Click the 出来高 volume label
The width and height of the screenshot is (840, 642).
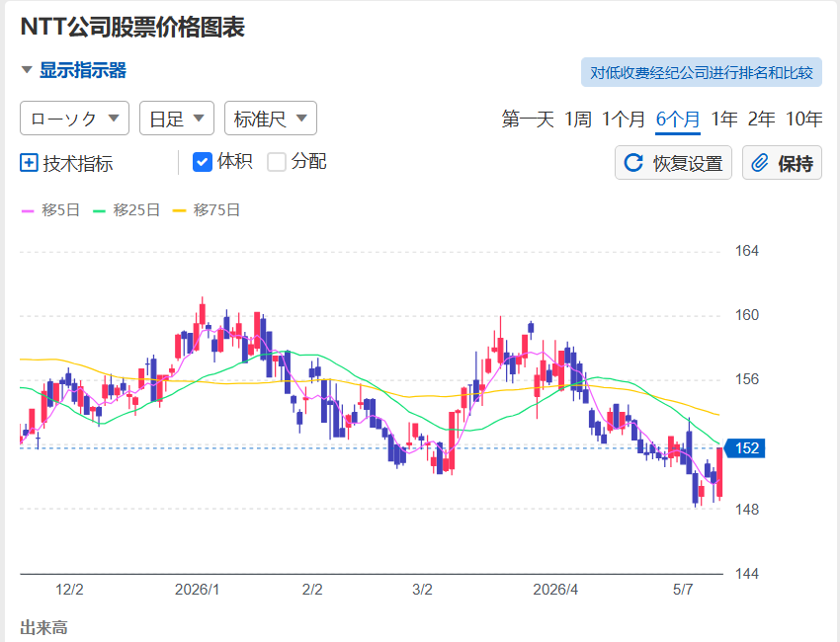43,627
